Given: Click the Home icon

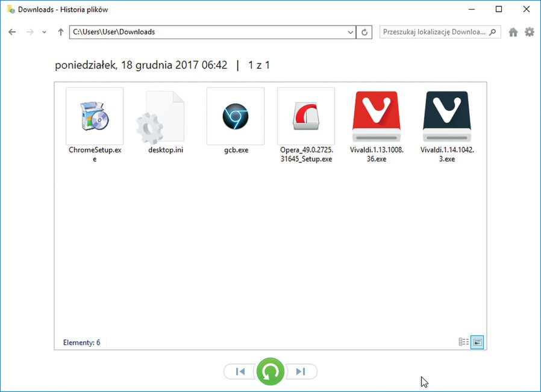Looking at the screenshot, I should (513, 32).
